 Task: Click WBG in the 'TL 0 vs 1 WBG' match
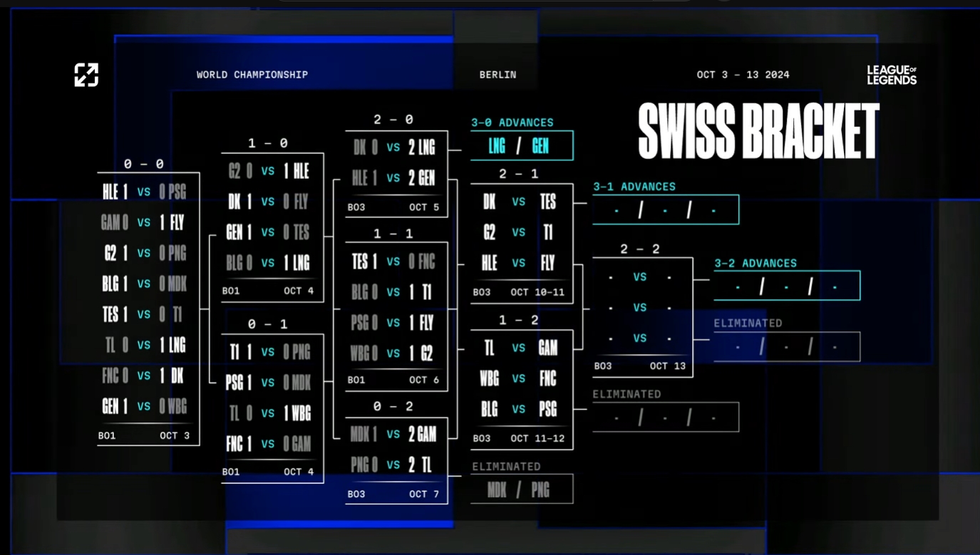tap(301, 413)
